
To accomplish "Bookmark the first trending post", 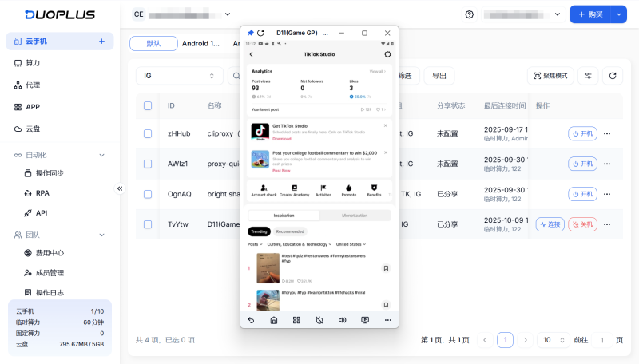I will click(x=386, y=268).
